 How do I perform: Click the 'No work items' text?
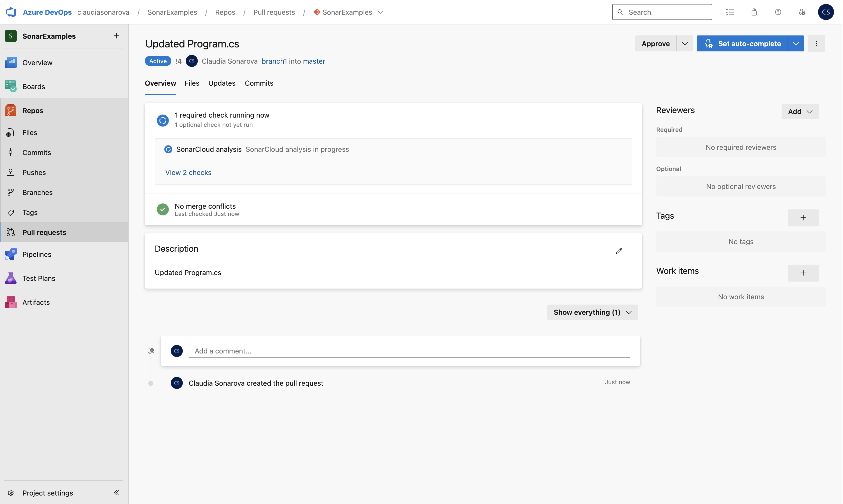click(x=741, y=297)
